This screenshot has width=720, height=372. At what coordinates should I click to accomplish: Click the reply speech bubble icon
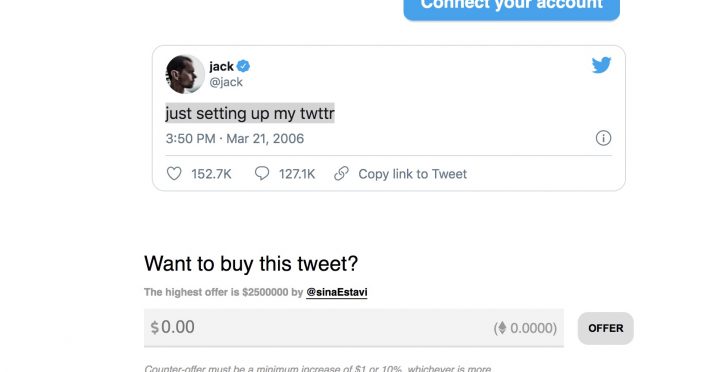pyautogui.click(x=262, y=174)
